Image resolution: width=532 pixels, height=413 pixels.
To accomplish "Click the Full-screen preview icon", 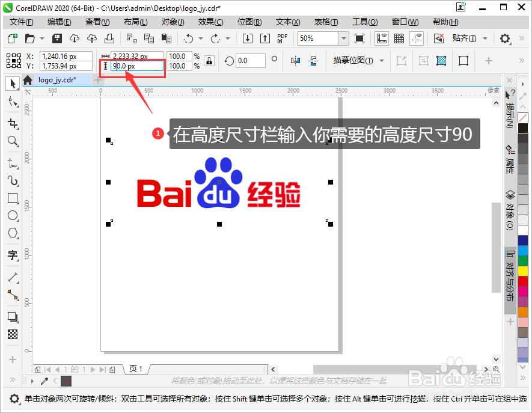I will tap(359, 38).
